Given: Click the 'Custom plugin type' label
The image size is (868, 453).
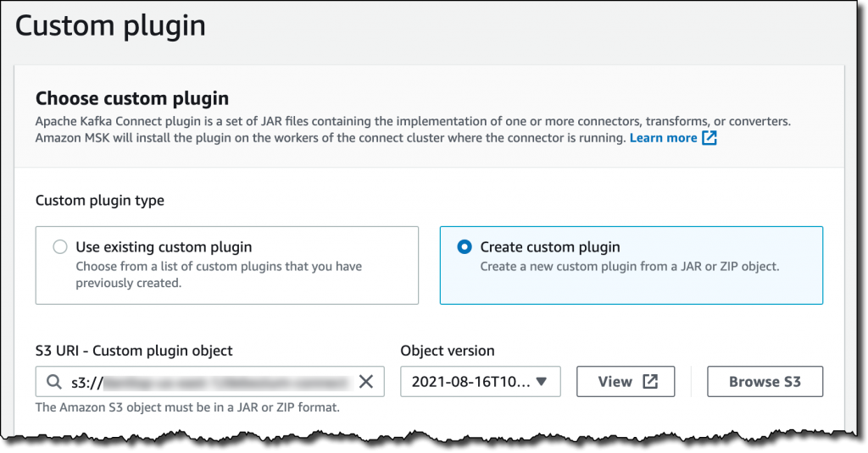Looking at the screenshot, I should tap(100, 201).
